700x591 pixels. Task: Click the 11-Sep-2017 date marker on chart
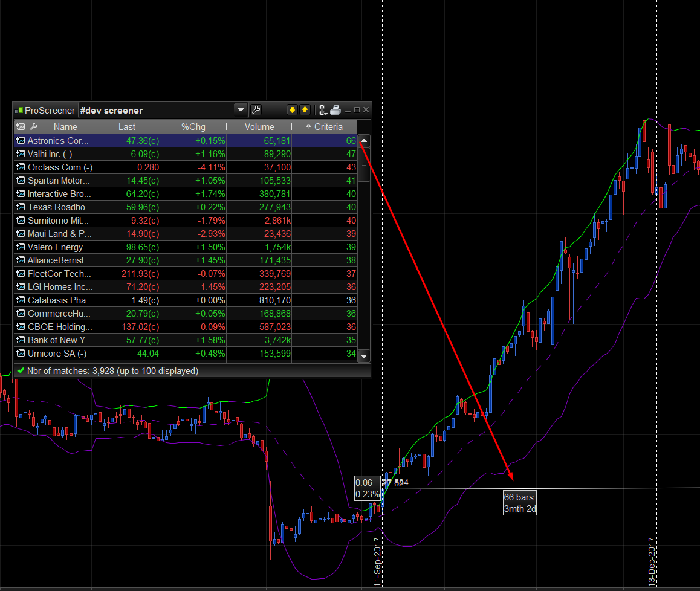click(378, 561)
